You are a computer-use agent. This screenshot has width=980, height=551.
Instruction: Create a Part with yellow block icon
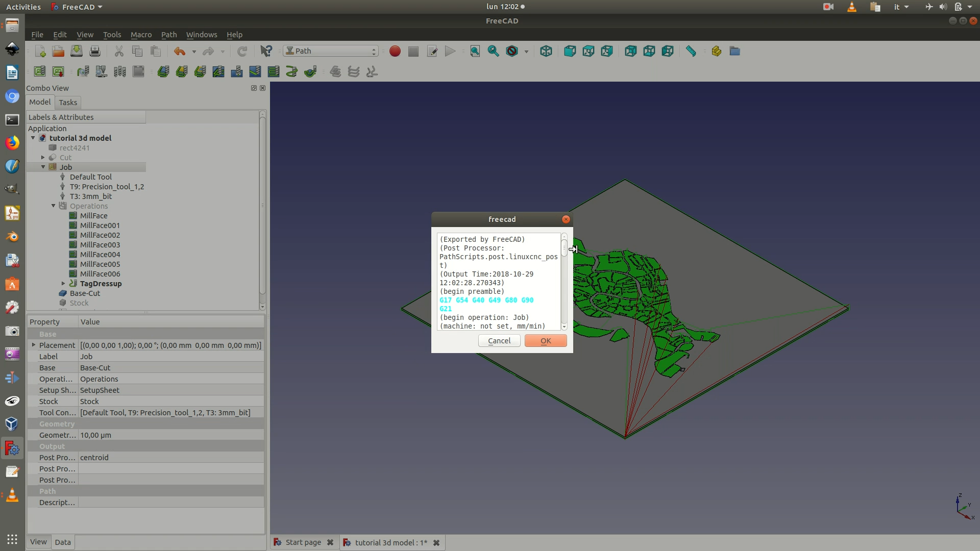pyautogui.click(x=716, y=51)
